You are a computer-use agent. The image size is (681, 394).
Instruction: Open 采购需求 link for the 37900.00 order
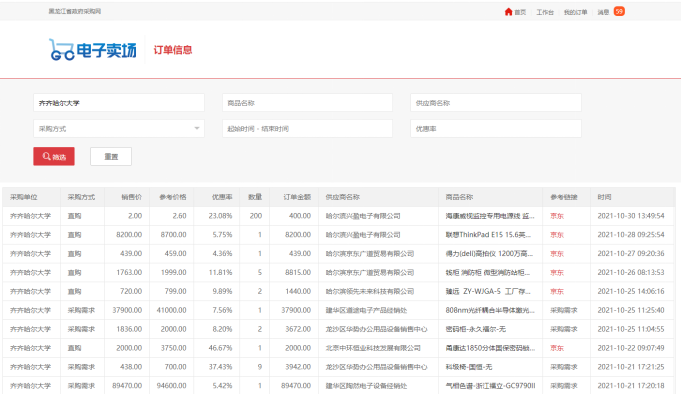[564, 310]
